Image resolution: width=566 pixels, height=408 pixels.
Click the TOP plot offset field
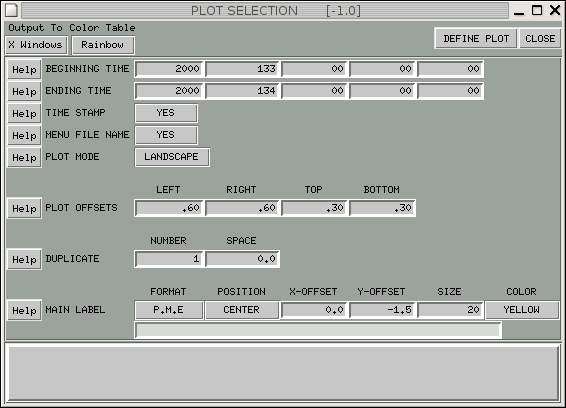314,208
